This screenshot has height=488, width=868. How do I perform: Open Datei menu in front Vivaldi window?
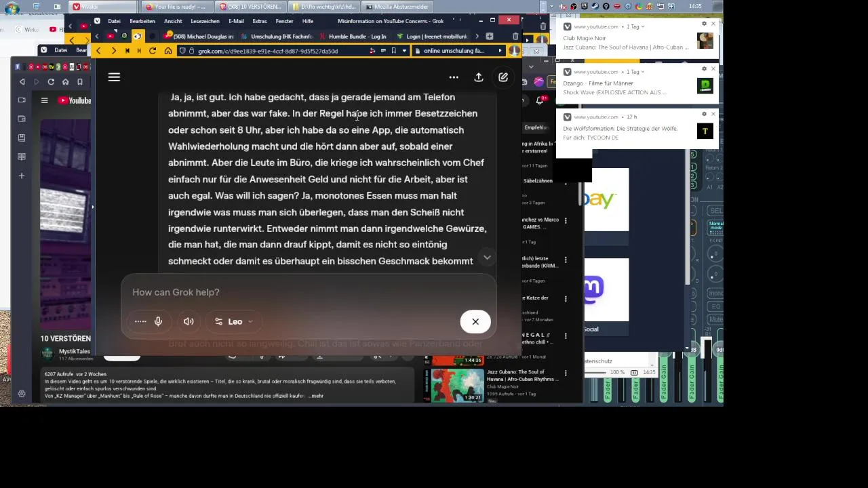point(114,21)
